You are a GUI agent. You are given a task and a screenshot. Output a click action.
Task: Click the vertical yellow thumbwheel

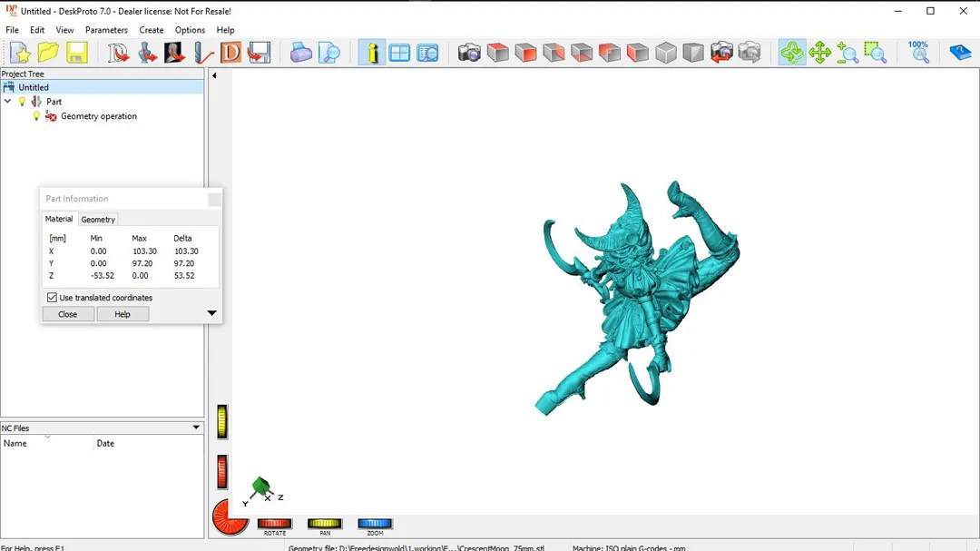tap(222, 421)
